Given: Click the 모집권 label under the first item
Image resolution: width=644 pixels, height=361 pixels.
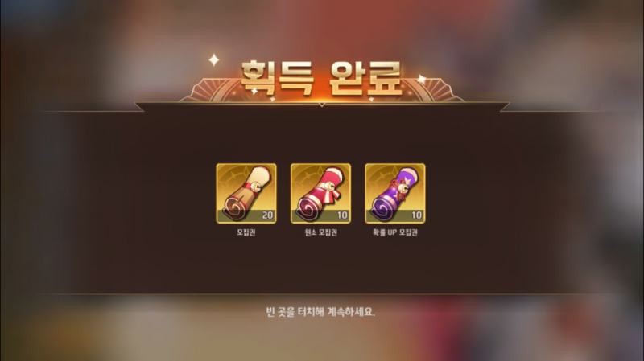Looking at the screenshot, I should click(246, 232).
